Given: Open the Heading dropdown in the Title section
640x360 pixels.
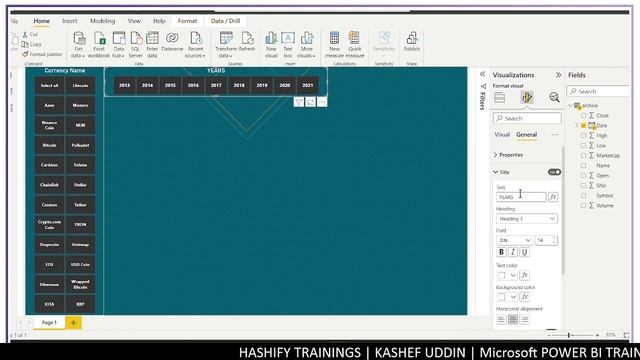Looking at the screenshot, I should (x=527, y=219).
